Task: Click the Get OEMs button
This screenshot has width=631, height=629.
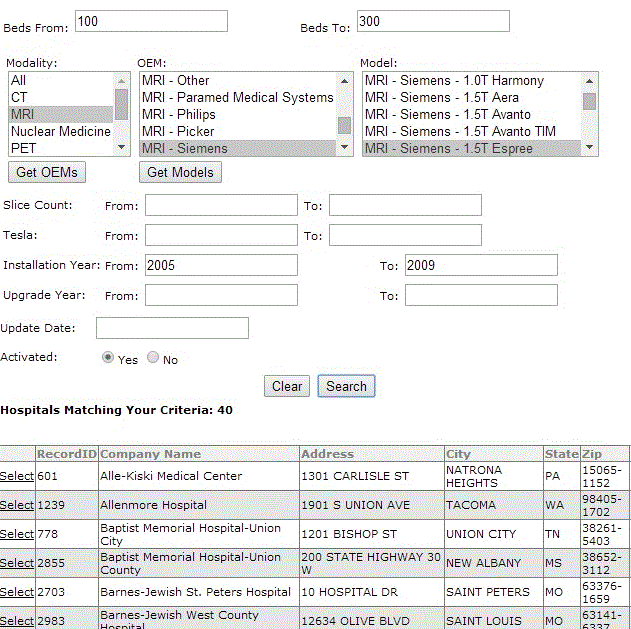Action: pos(47,172)
